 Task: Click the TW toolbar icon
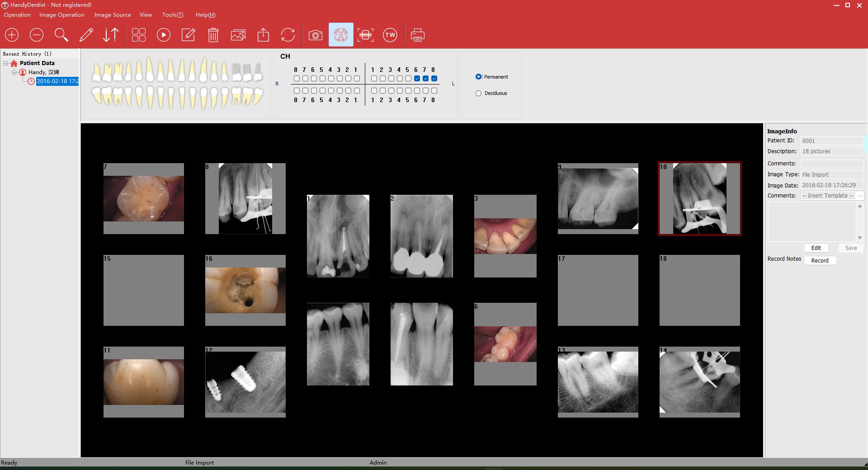[x=390, y=35]
